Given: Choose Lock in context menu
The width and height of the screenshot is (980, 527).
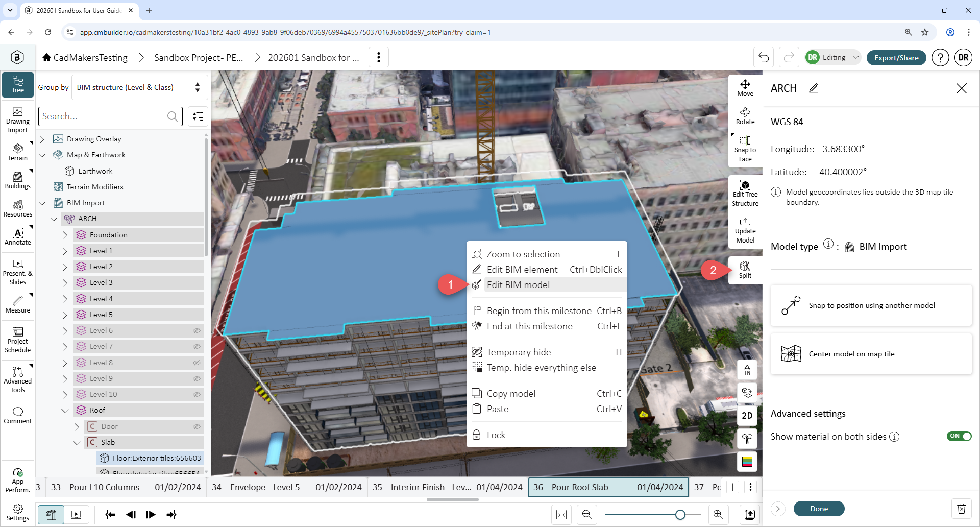Looking at the screenshot, I should click(547, 435).
